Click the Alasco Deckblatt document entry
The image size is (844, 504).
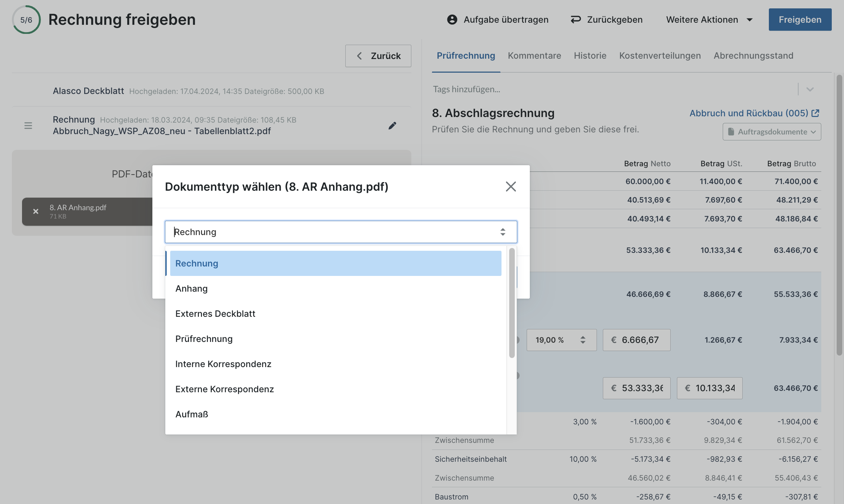point(211,91)
